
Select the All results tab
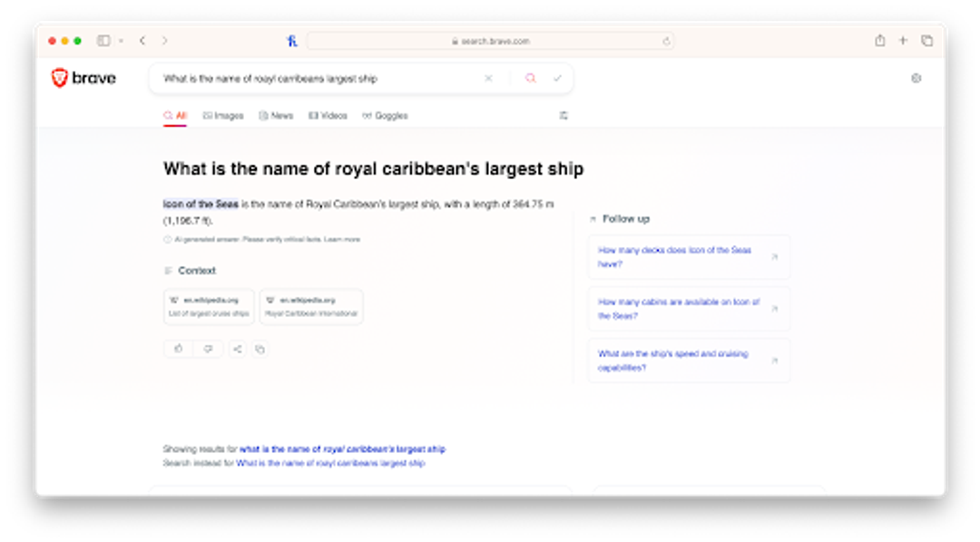[x=175, y=115]
